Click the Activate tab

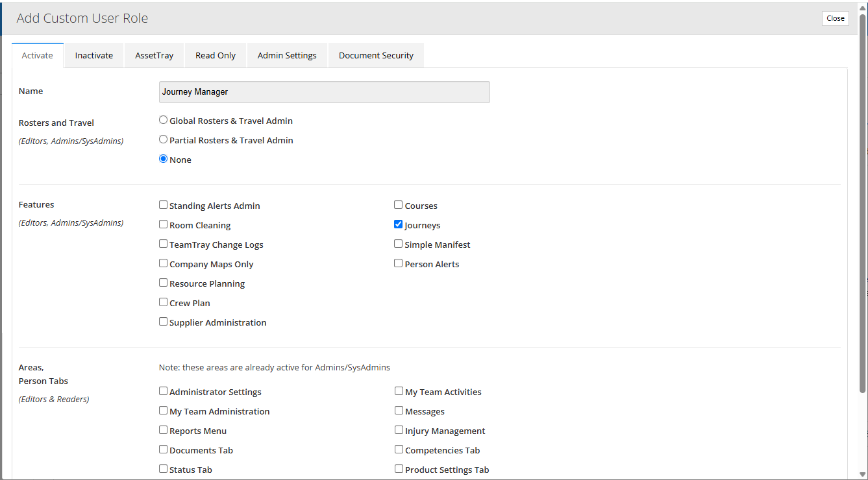[x=37, y=55]
